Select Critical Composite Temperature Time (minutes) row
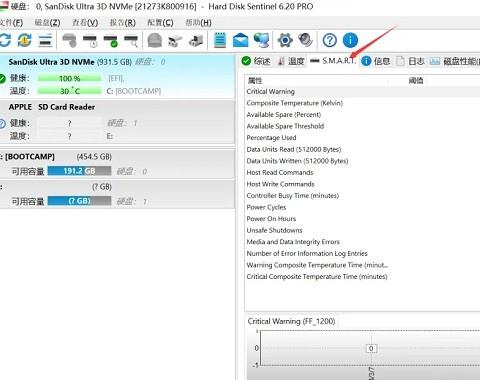480x380 pixels. (x=362, y=276)
